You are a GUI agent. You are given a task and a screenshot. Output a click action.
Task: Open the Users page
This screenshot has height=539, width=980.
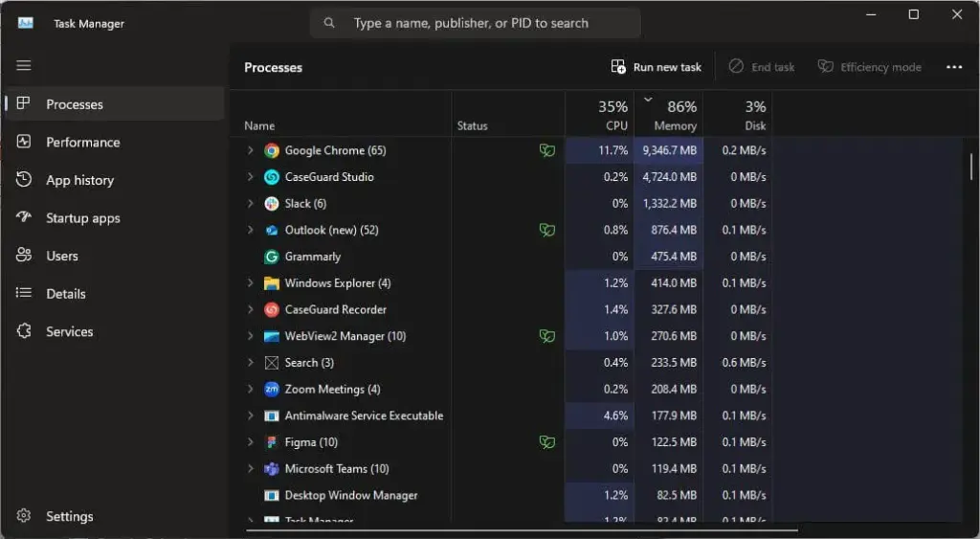[x=115, y=256]
